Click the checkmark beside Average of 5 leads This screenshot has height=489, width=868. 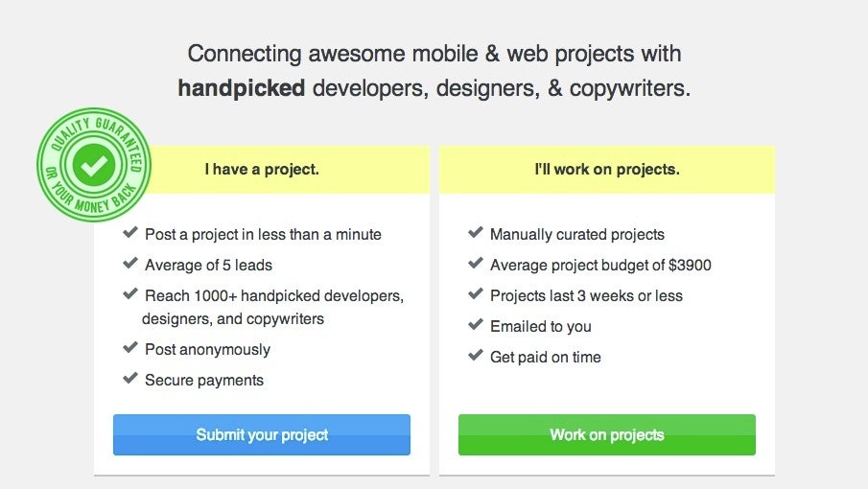pyautogui.click(x=130, y=263)
